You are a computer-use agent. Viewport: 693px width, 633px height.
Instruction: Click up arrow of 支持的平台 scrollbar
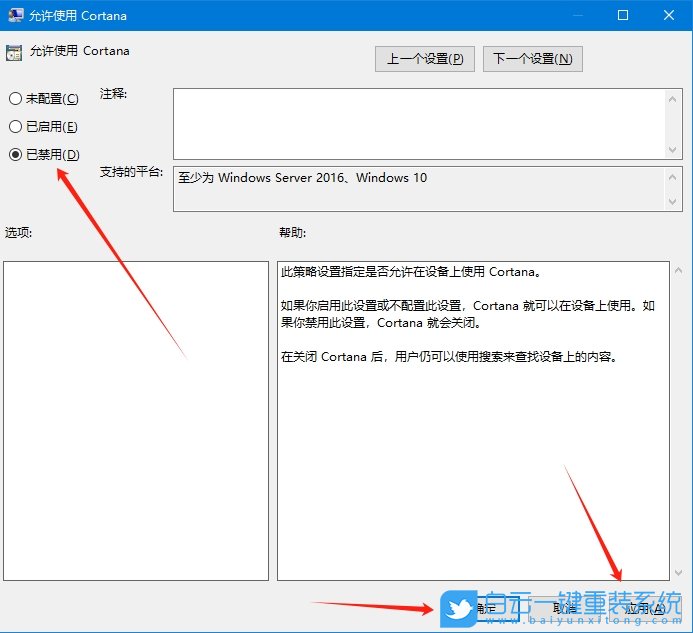pyautogui.click(x=673, y=177)
